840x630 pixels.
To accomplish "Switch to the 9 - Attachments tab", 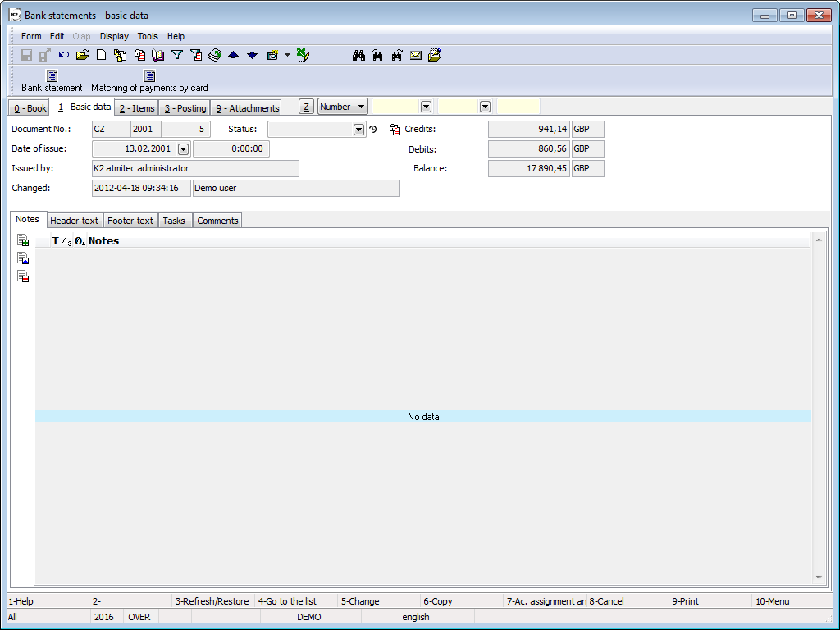I will 247,108.
